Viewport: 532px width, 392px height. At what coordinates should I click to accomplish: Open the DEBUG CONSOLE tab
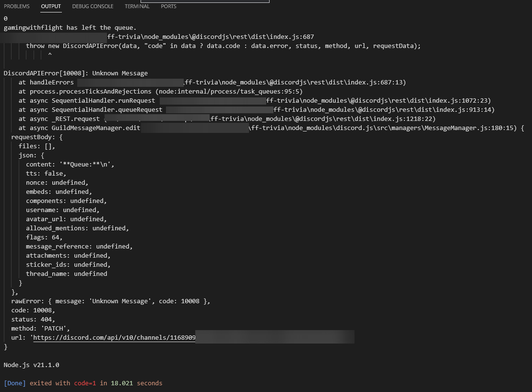tap(93, 6)
